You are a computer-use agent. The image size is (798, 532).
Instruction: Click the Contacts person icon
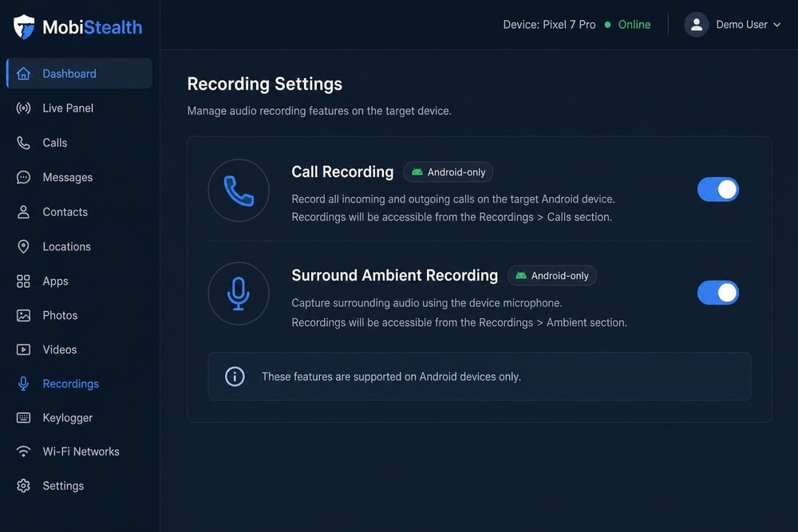coord(23,212)
